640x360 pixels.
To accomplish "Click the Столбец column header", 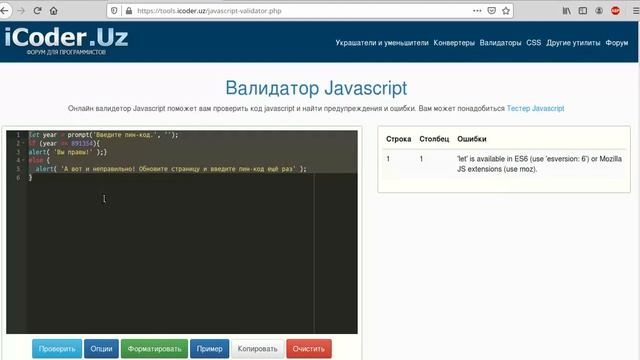I will pyautogui.click(x=434, y=139).
